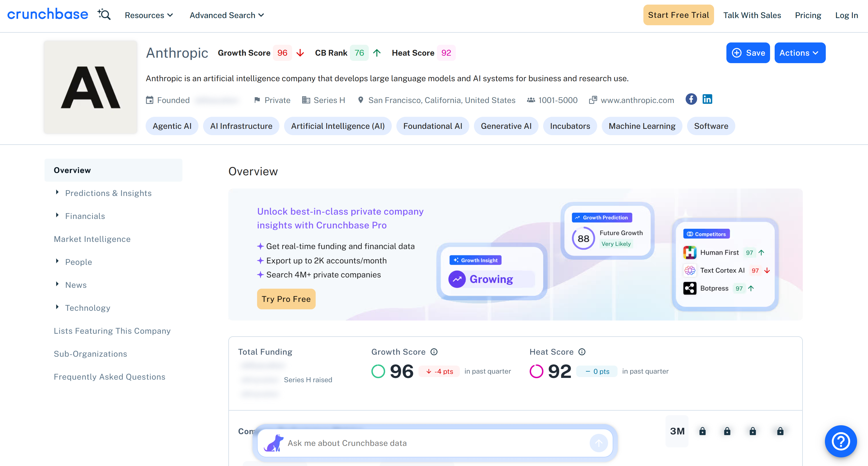Click the third locked time range icon
This screenshot has height=466, width=868.
753,431
